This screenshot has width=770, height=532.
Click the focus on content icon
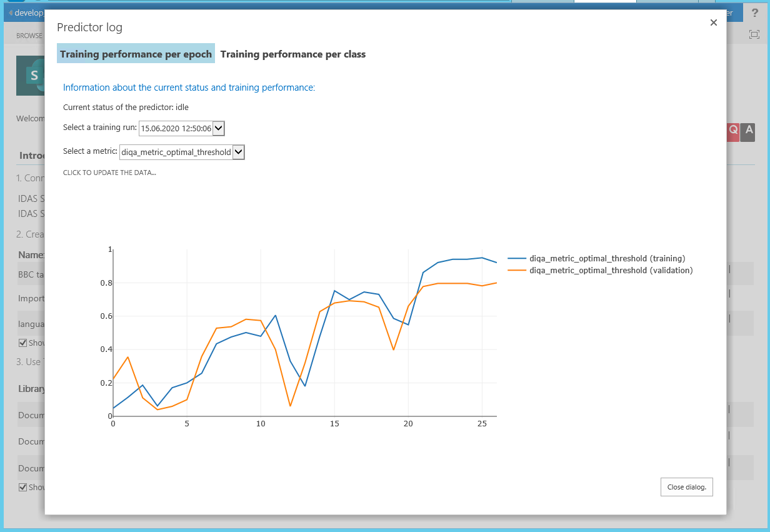tap(754, 35)
